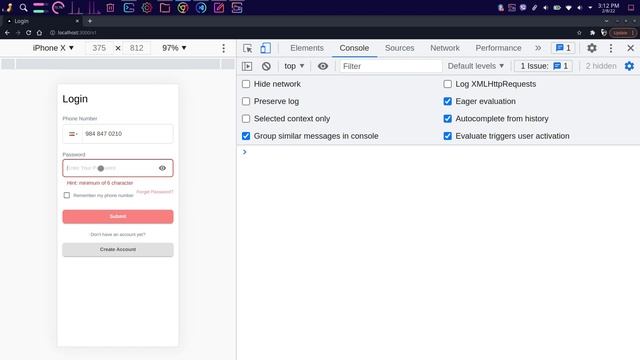Click the device height 812 field
This screenshot has width=640, height=360.
click(137, 48)
